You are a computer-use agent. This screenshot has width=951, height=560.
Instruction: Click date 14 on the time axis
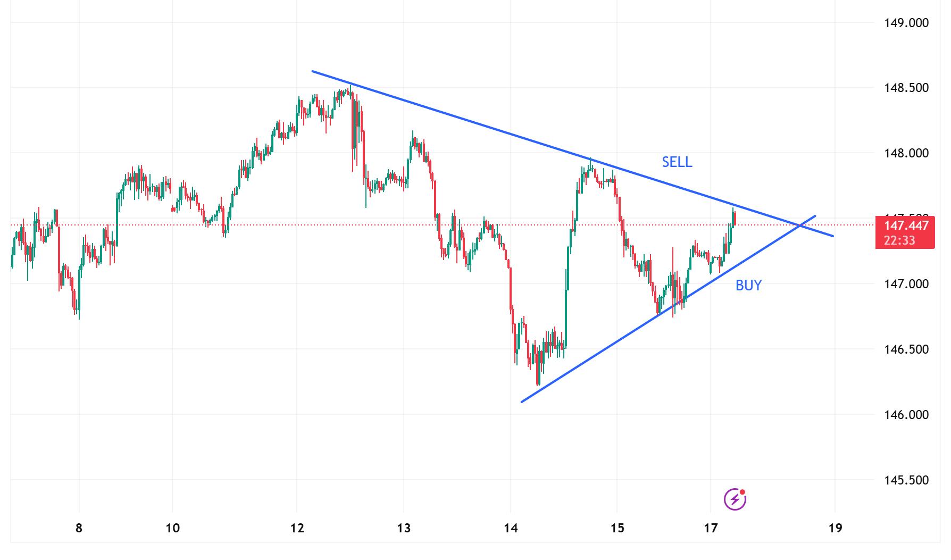(511, 529)
